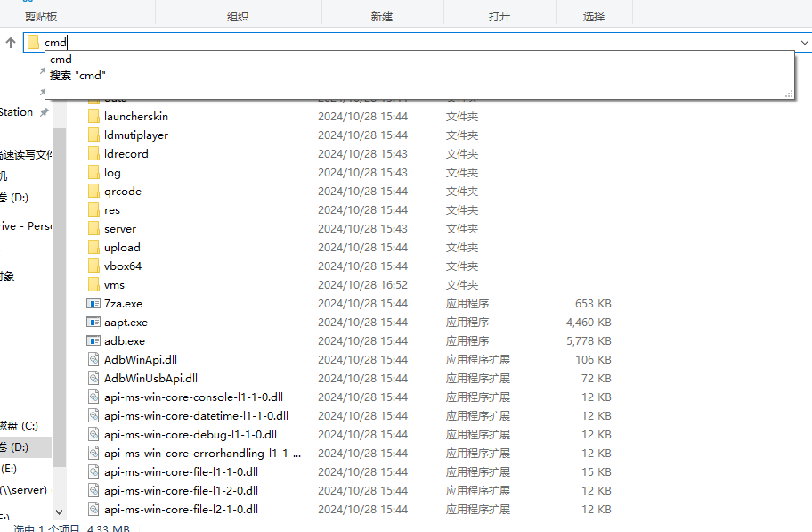Select the aapt.exe icon in the file list
The height and width of the screenshot is (532, 812).
click(x=93, y=323)
